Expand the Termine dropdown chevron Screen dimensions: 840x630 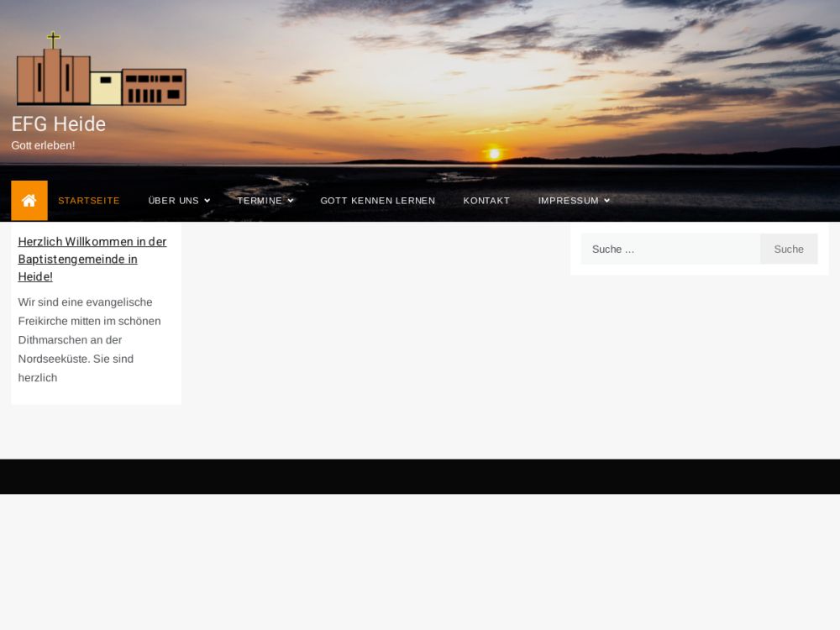click(291, 201)
